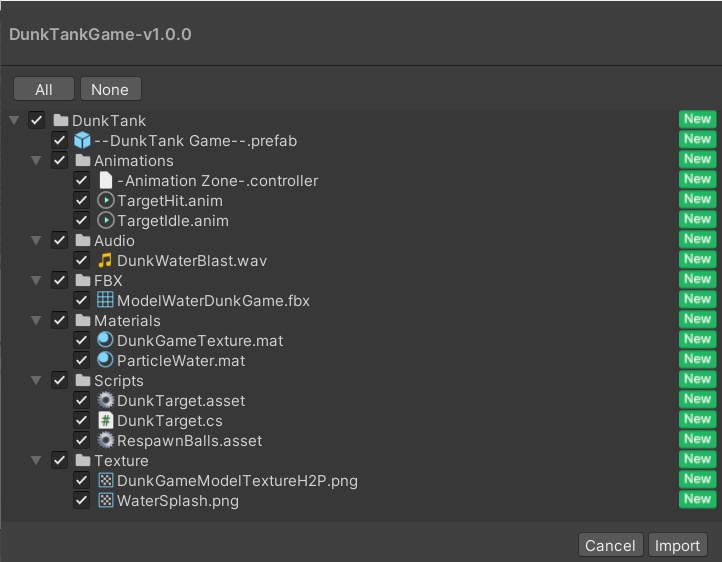Click the Cancel button
Image resolution: width=722 pixels, height=562 pixels.
click(x=610, y=545)
